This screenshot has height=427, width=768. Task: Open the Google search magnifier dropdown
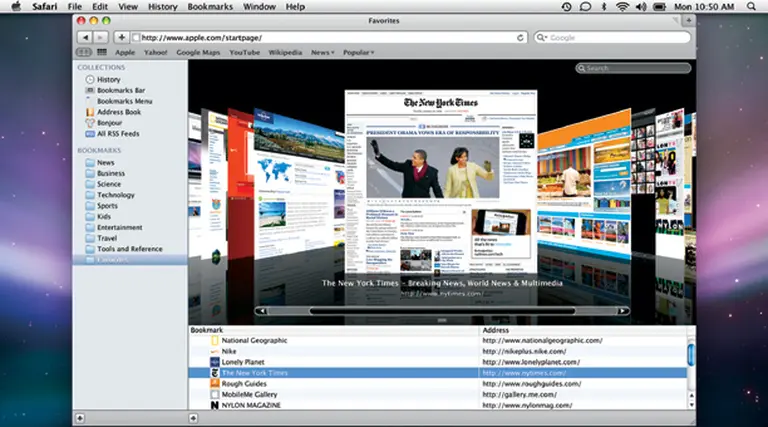542,38
